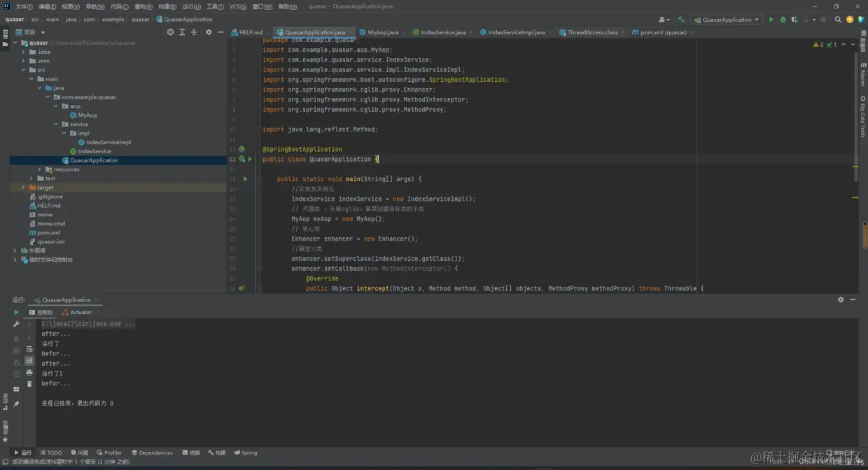Select pom.xml file in Project tree
This screenshot has width=868, height=470.
pyautogui.click(x=48, y=233)
